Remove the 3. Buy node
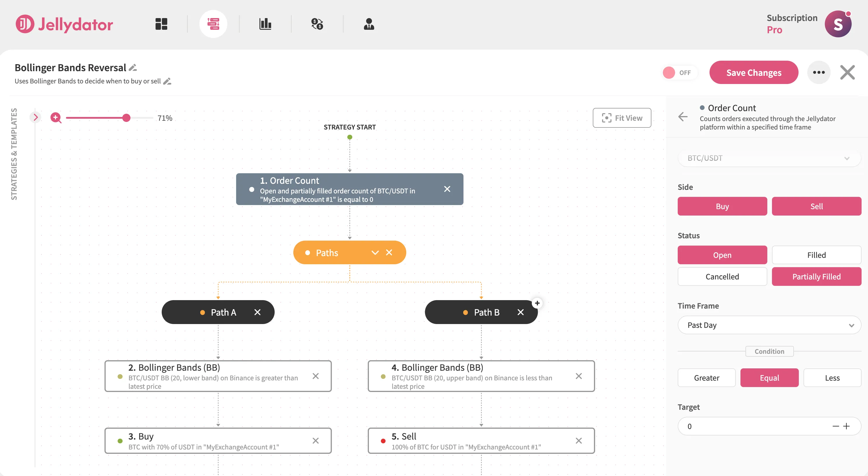 click(x=316, y=441)
